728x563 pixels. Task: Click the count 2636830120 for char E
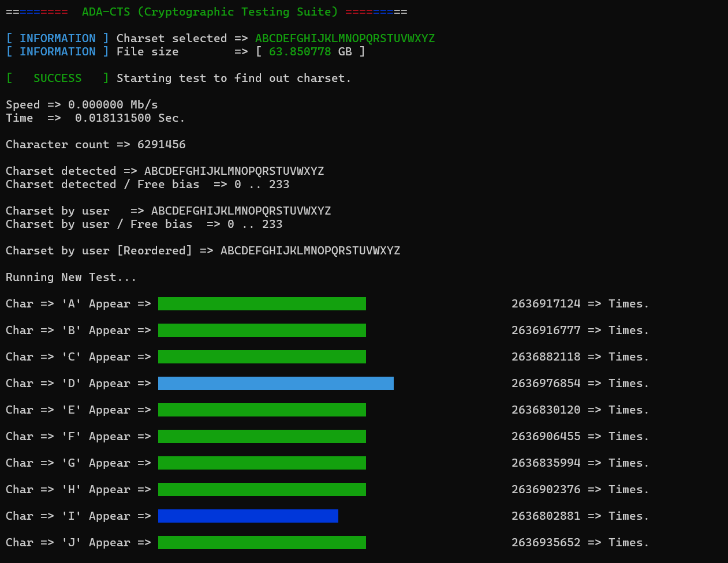click(546, 410)
